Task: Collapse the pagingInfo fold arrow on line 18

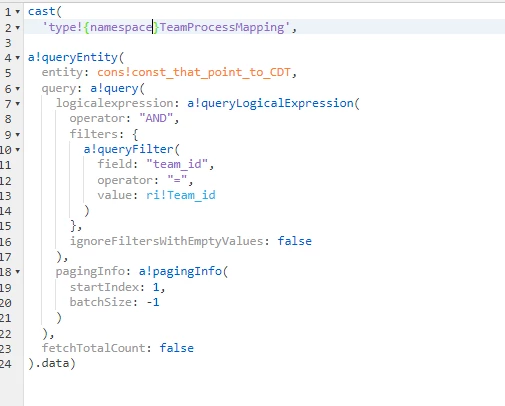Action: (18, 272)
